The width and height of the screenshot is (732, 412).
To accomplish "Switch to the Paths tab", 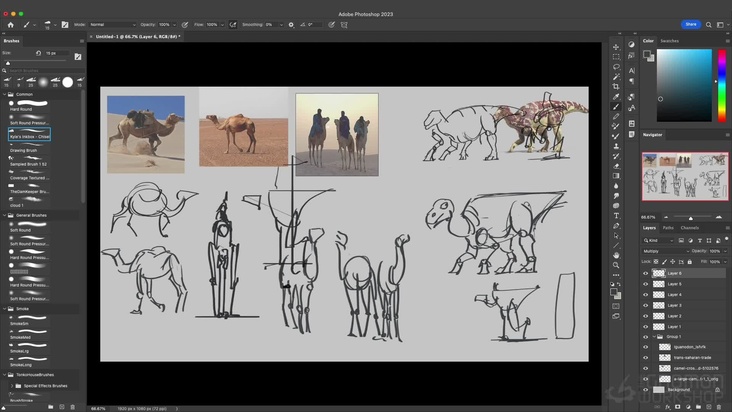I will 668,228.
